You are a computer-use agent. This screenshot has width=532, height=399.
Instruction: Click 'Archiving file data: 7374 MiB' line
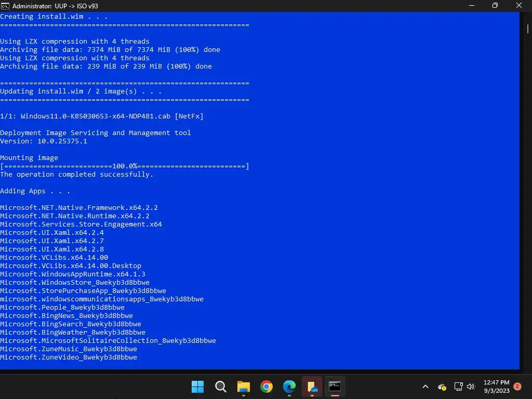(x=110, y=50)
